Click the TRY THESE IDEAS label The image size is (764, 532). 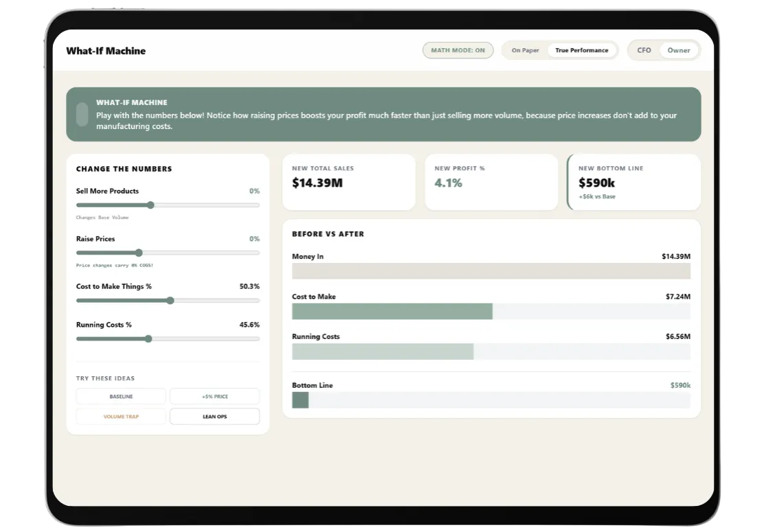click(105, 378)
